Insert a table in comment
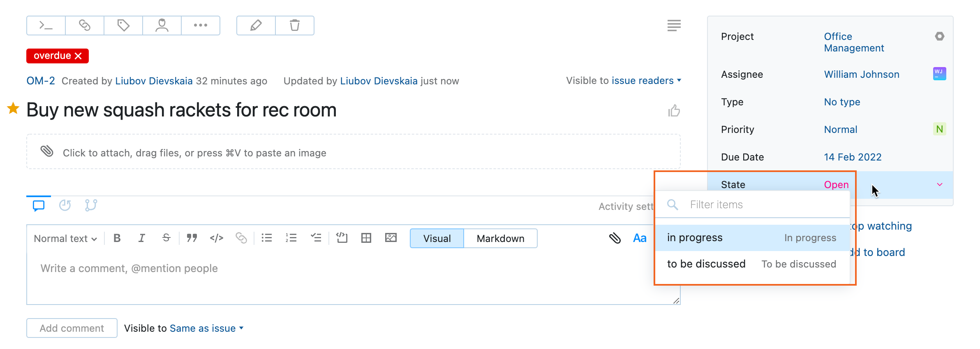Viewport: 980px width, 349px height. coord(366,238)
